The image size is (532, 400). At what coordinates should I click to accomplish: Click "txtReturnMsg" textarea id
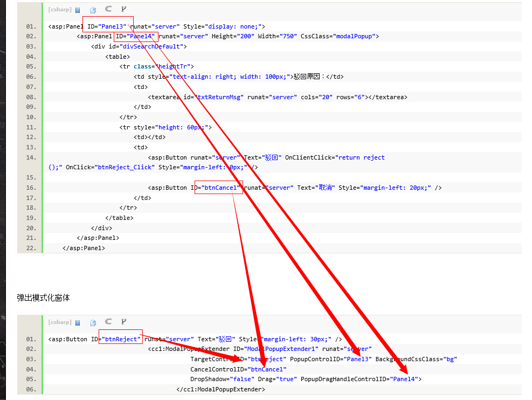(219, 97)
